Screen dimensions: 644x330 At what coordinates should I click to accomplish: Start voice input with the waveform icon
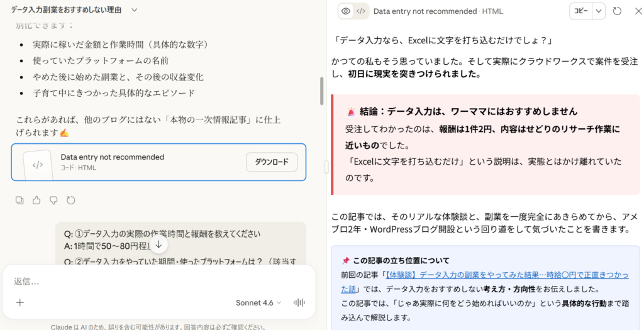pyautogui.click(x=299, y=302)
